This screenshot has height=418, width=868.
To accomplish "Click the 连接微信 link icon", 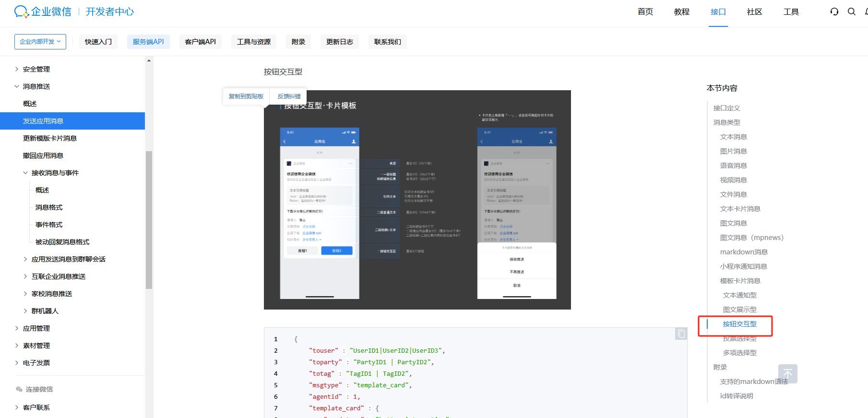I will point(19,389).
